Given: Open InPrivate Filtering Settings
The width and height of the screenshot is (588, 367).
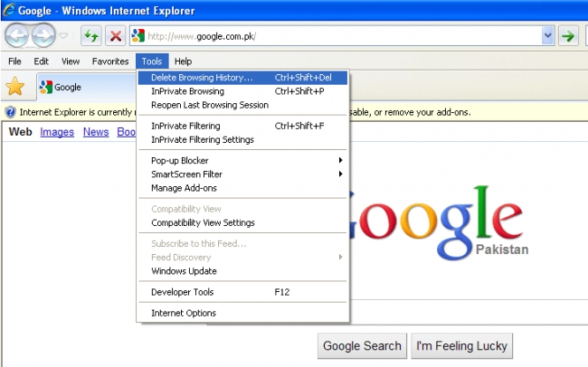Looking at the screenshot, I should click(x=242, y=140).
